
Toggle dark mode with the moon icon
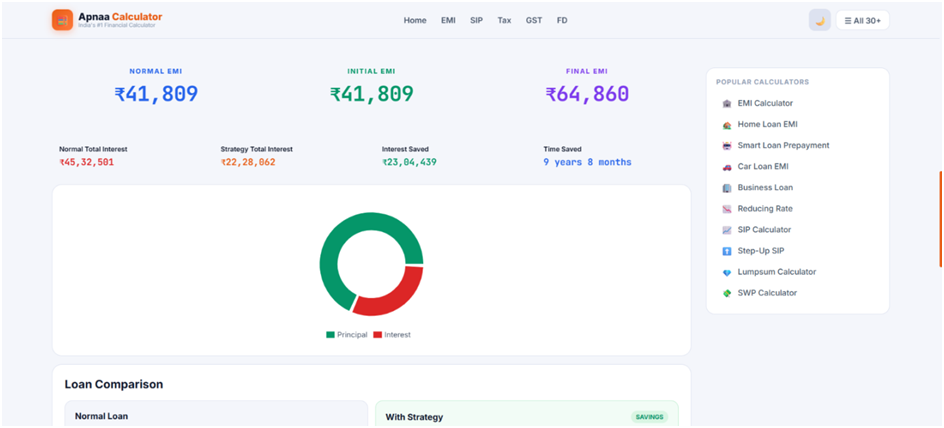pyautogui.click(x=819, y=20)
